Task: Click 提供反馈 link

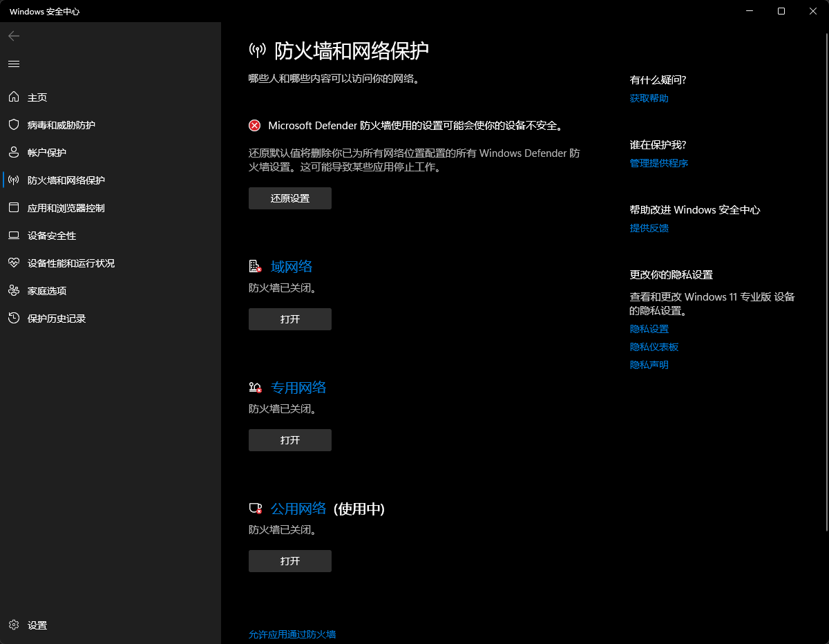Action: [x=649, y=228]
